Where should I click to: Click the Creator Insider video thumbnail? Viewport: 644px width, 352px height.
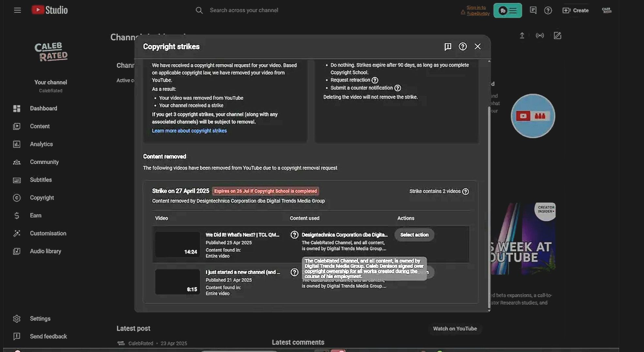523,239
